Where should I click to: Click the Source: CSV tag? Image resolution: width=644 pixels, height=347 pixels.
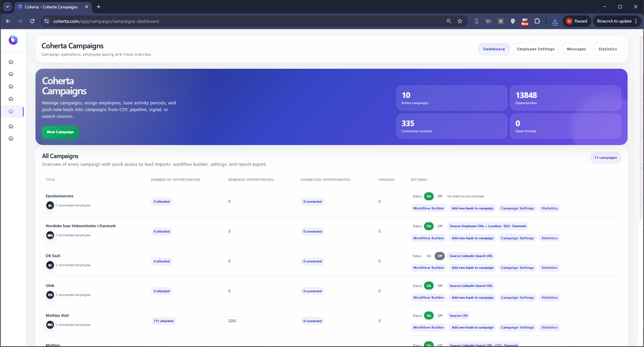[x=459, y=315]
